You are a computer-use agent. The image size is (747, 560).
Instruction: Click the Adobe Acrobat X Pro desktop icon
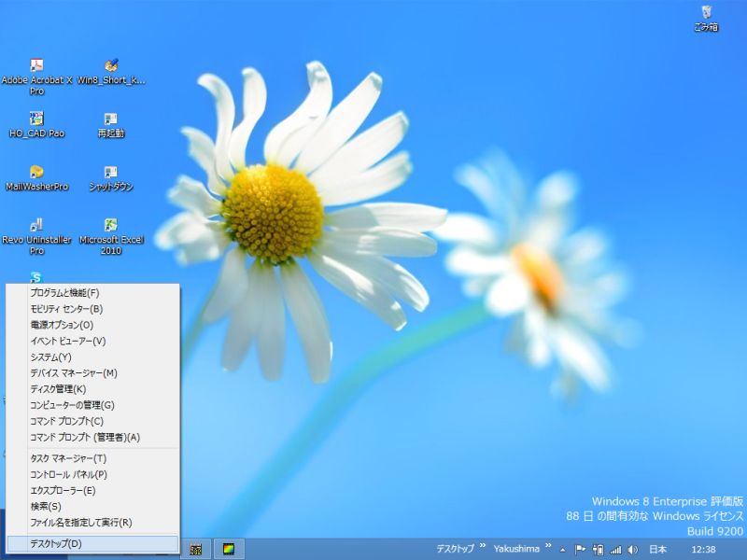point(36,66)
